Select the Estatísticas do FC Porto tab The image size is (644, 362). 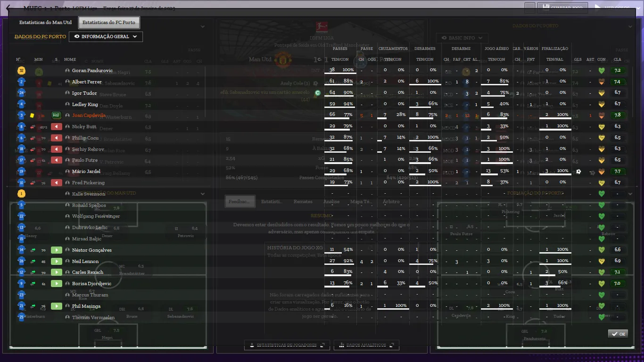point(108,23)
